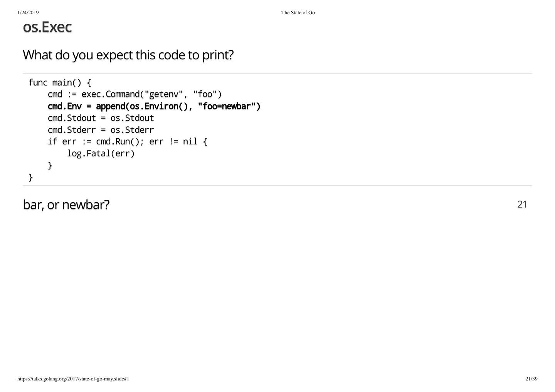This screenshot has width=555, height=392.
Task: Click the "func main() {" code line
Action: [60, 83]
